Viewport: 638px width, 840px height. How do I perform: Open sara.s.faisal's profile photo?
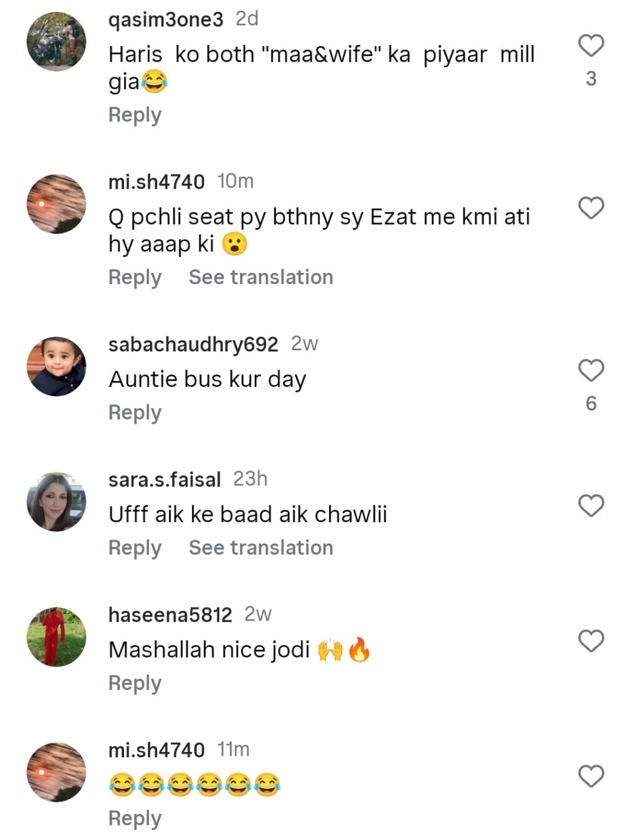(x=56, y=502)
